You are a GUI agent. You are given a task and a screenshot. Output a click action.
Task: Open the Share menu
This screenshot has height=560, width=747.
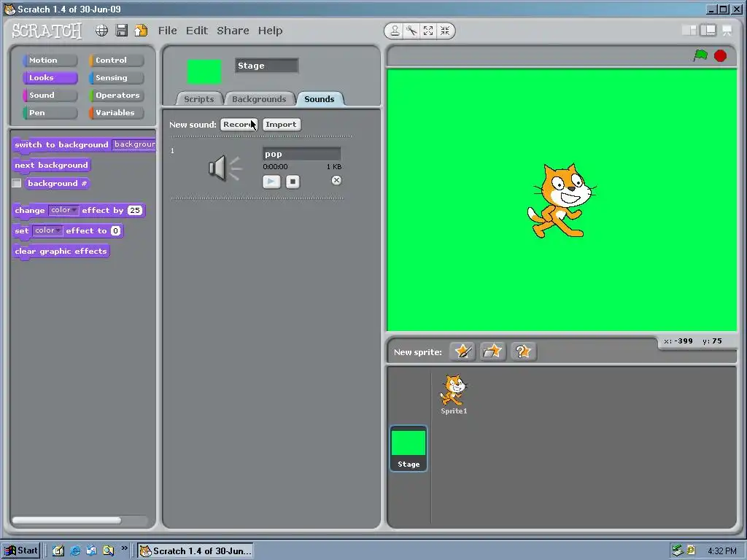(233, 31)
